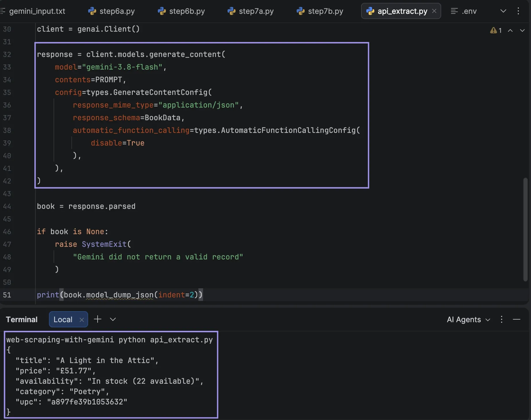Viewport: 531px width, 420px height.
Task: Click the Python icon on api_extract.py tab
Action: 370,11
